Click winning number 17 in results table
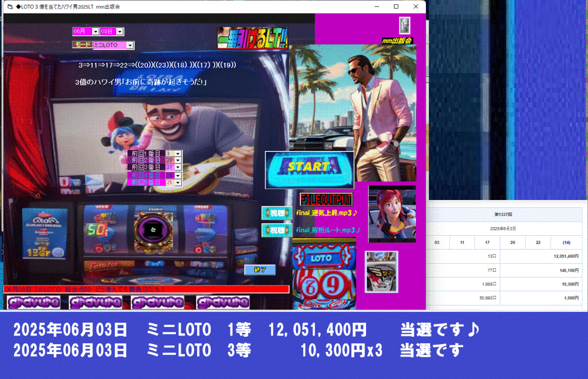Viewport: 588px width, 379px height. point(487,243)
